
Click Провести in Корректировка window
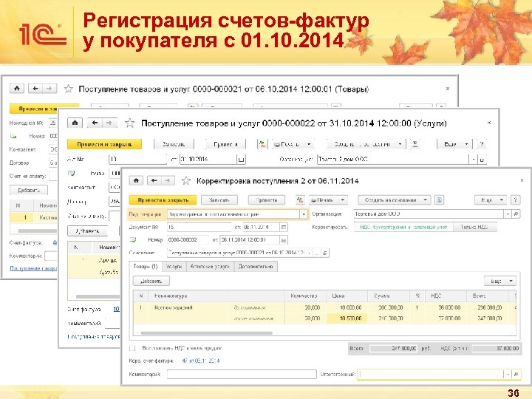point(267,200)
